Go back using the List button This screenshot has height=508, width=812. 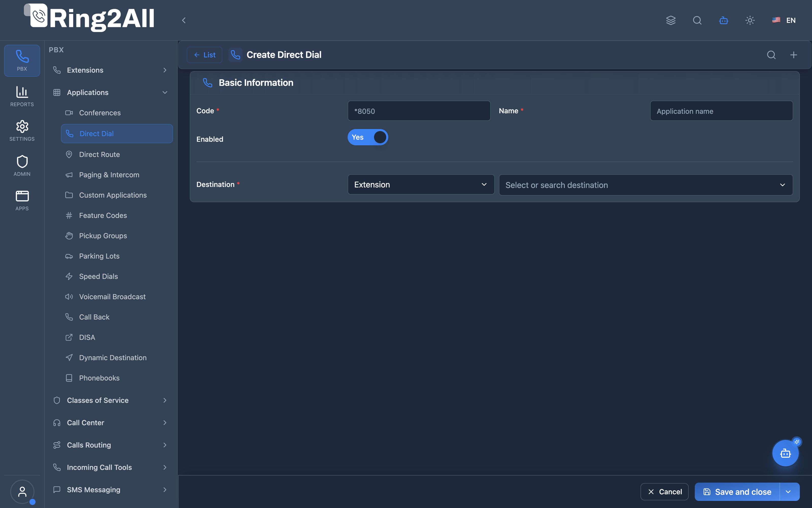click(204, 55)
